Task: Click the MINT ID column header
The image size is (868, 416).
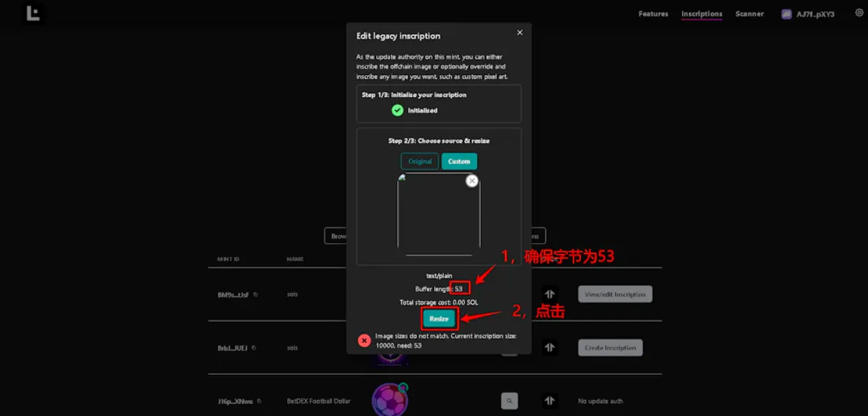Action: click(228, 259)
